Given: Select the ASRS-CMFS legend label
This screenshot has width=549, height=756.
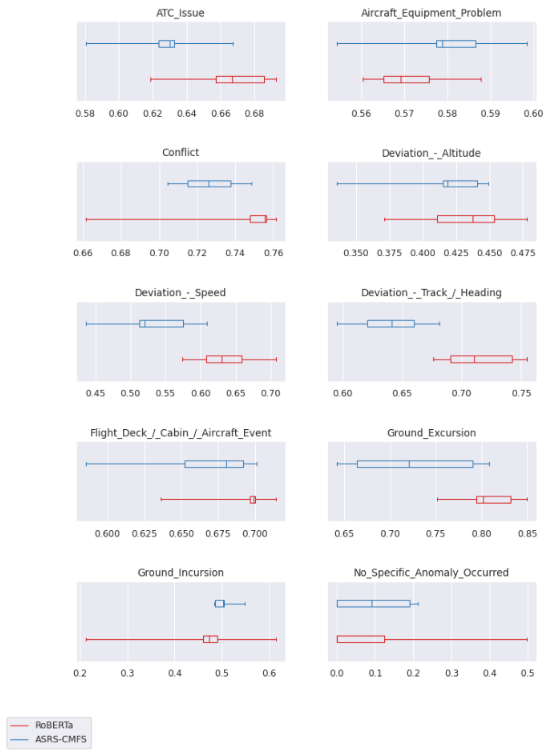Looking at the screenshot, I should click(61, 739).
